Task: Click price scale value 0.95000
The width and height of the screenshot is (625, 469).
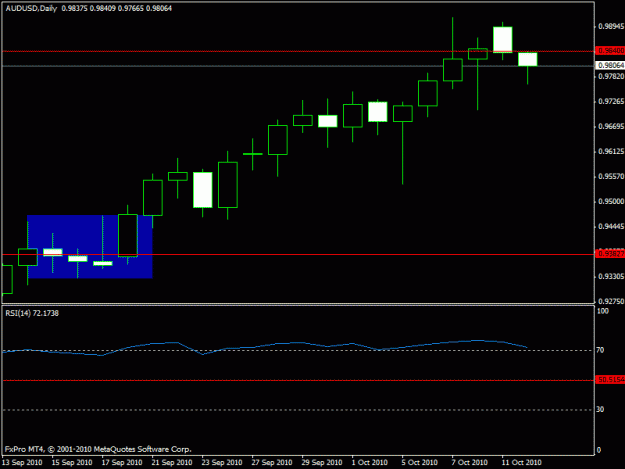Action: [611, 202]
